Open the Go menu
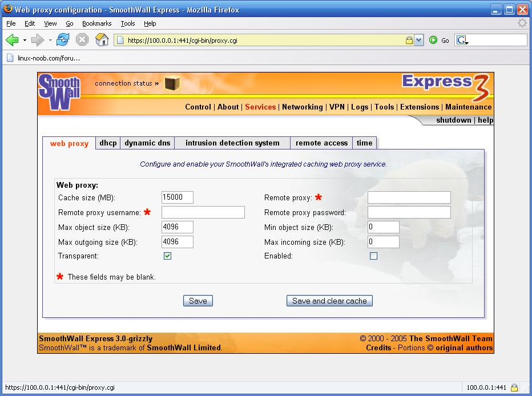This screenshot has height=396, width=532. click(x=70, y=23)
